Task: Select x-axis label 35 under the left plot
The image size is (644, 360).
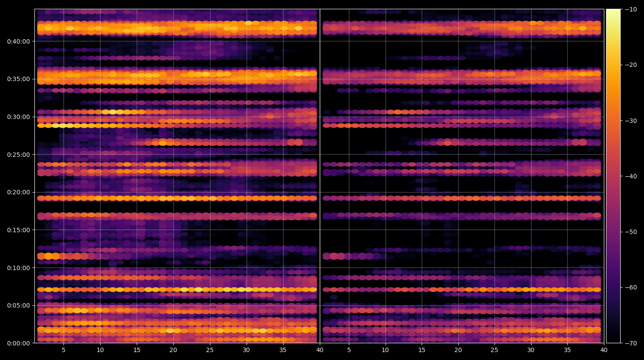Action: (283, 350)
